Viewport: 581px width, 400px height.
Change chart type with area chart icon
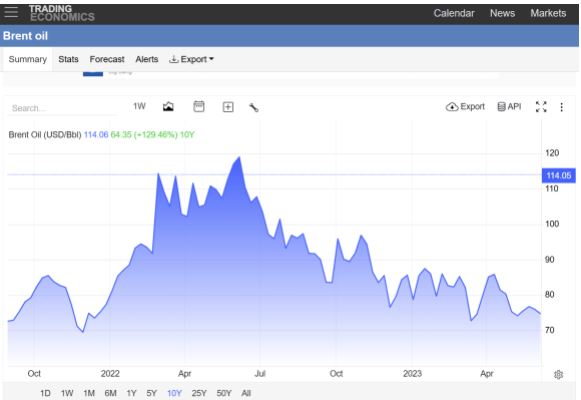pyautogui.click(x=168, y=107)
